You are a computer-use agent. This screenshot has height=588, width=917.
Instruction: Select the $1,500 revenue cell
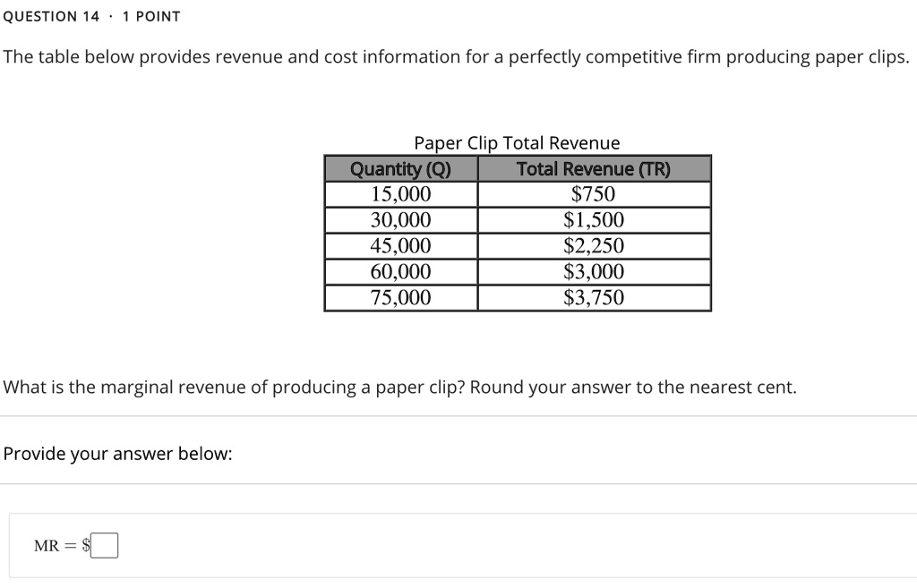[594, 219]
